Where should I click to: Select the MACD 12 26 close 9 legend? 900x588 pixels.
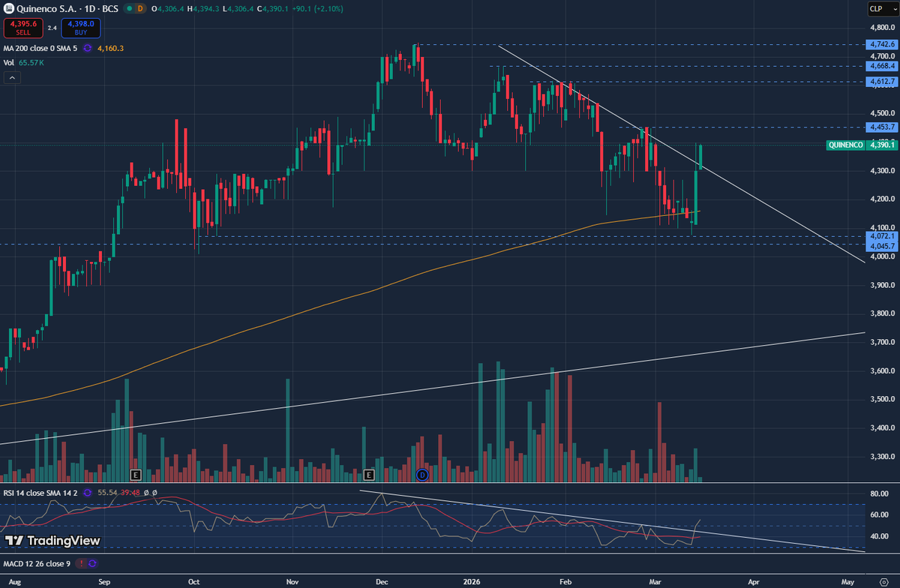(x=37, y=562)
